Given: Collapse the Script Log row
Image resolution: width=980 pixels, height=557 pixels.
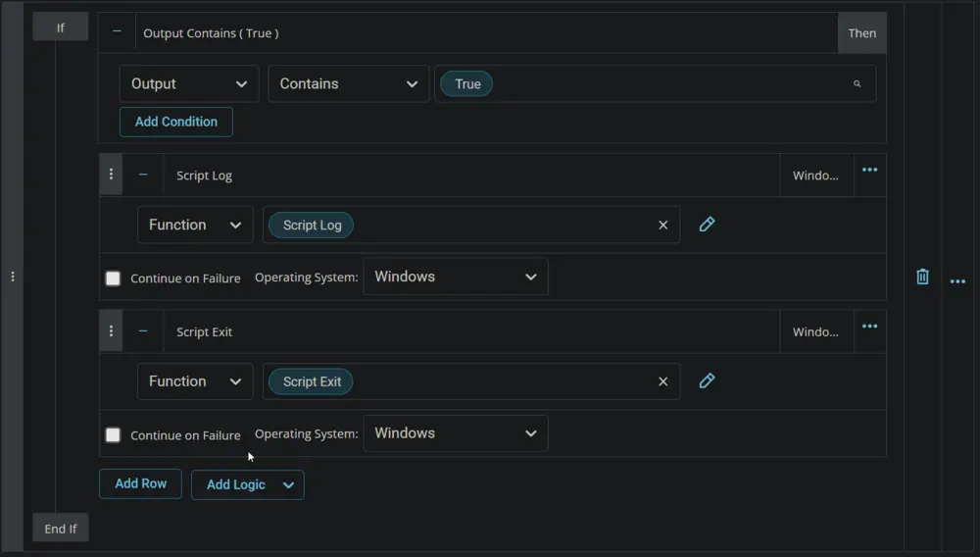Looking at the screenshot, I should pos(143,175).
